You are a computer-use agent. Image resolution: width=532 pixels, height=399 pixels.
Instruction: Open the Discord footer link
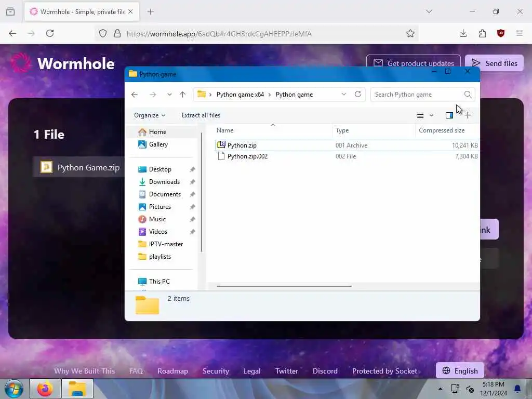[325, 371]
